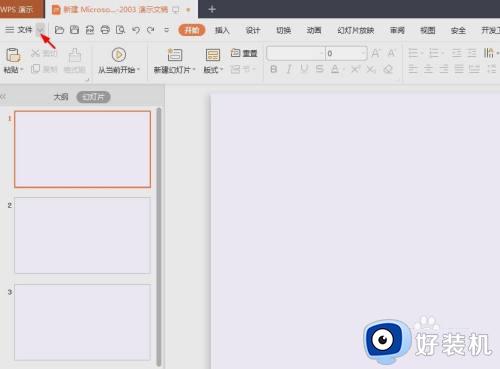Switch to the 插入 ribbon tab
This screenshot has height=369, width=500.
coord(222,30)
